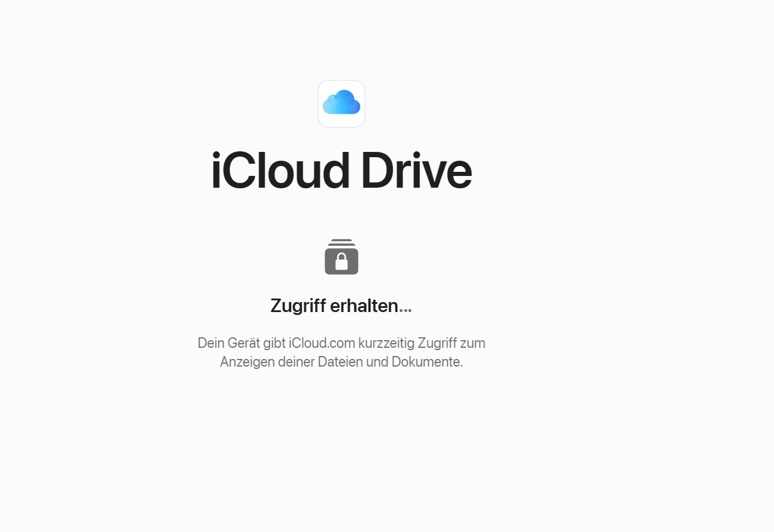Click the animated ellipsis after "erhalten"
774x532 pixels.
(x=405, y=310)
